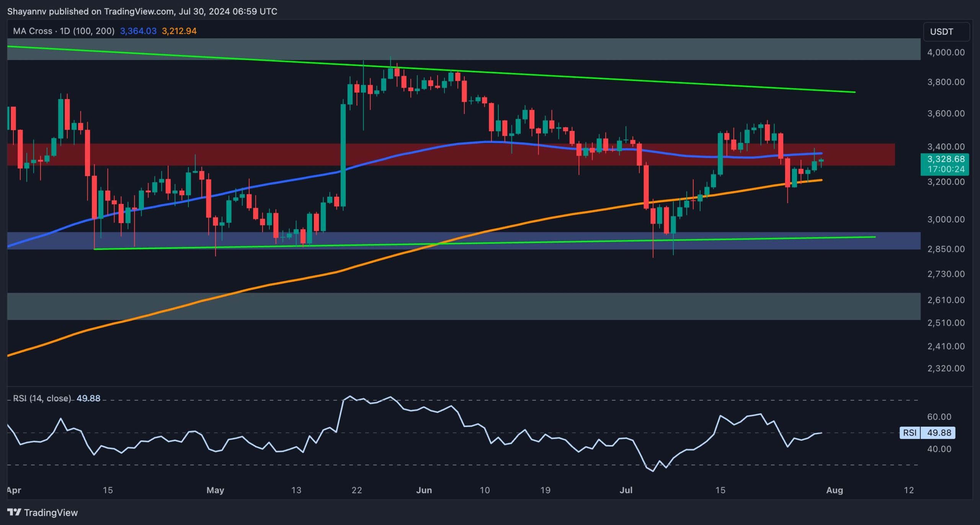This screenshot has width=980, height=525.
Task: Click the 22 date label on time axis
Action: point(357,490)
